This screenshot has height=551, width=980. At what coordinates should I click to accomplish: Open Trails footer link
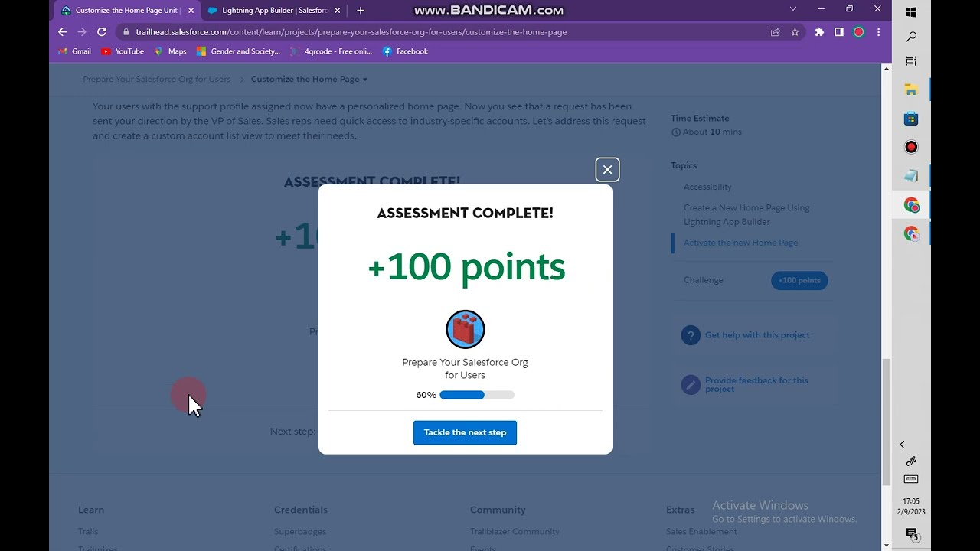pyautogui.click(x=88, y=532)
